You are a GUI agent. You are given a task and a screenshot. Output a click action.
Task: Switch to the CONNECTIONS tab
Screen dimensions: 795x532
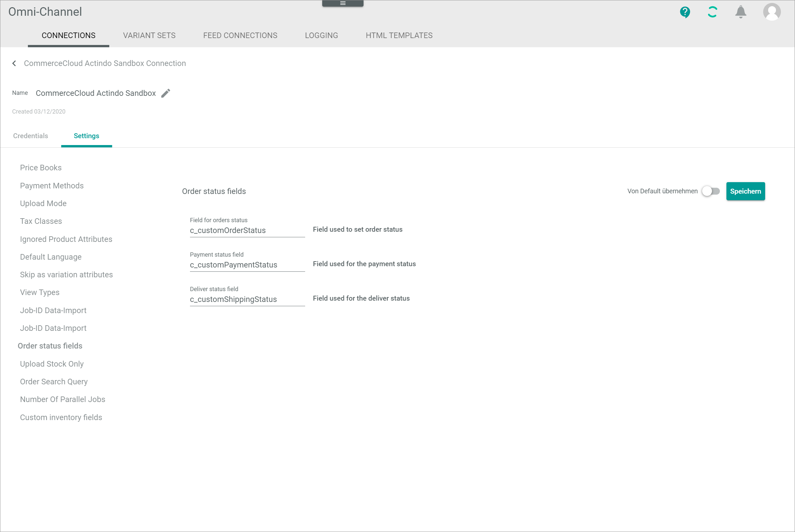click(69, 35)
